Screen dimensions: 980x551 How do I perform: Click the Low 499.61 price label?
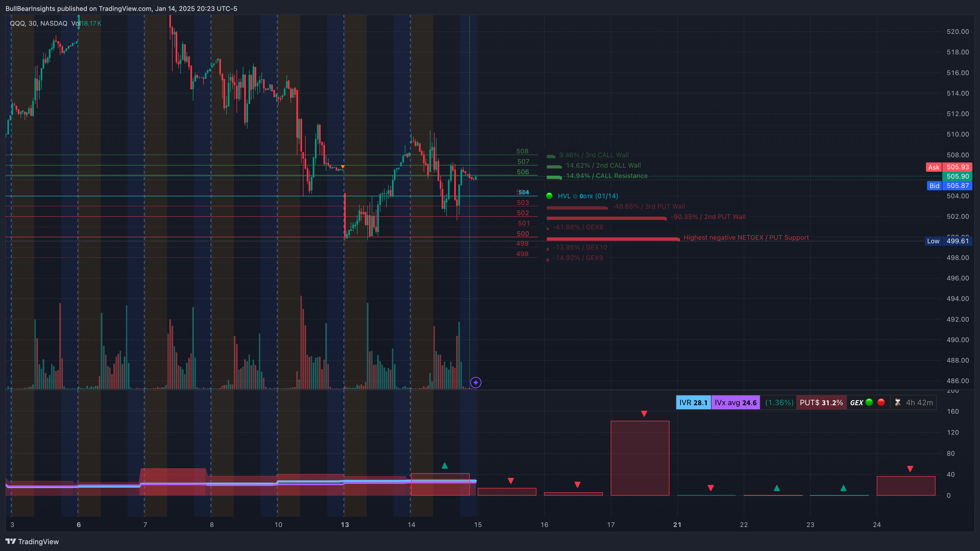click(x=948, y=241)
